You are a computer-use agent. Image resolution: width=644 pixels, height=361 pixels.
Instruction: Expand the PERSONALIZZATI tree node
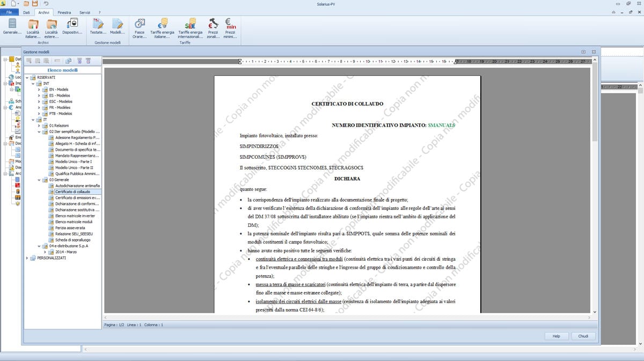27,258
